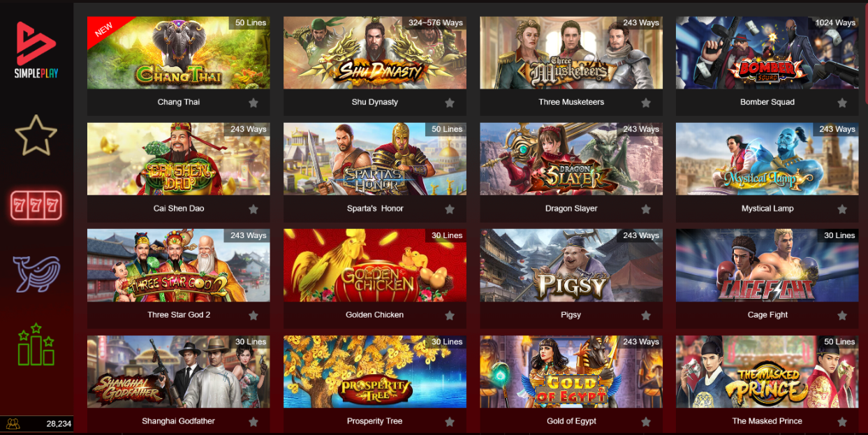The height and width of the screenshot is (435, 868).
Task: Toggle the star next to Dragon Slayer
Action: click(646, 209)
